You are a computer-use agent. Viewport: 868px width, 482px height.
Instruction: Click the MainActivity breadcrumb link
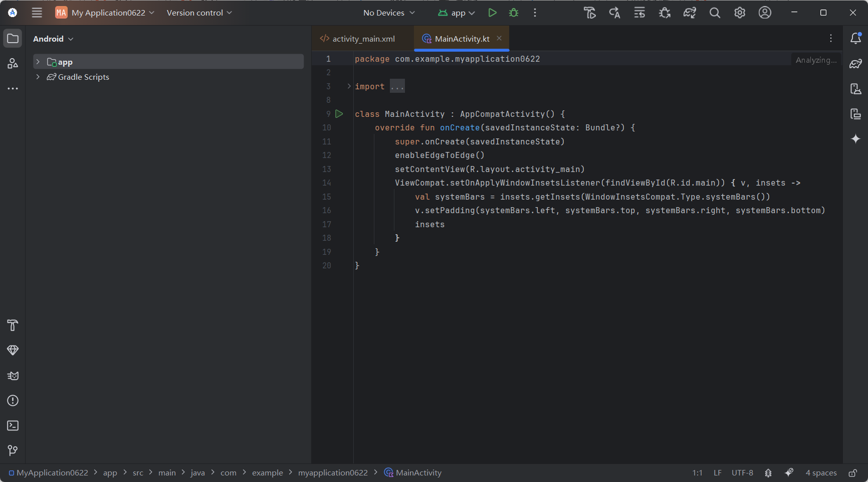click(418, 472)
